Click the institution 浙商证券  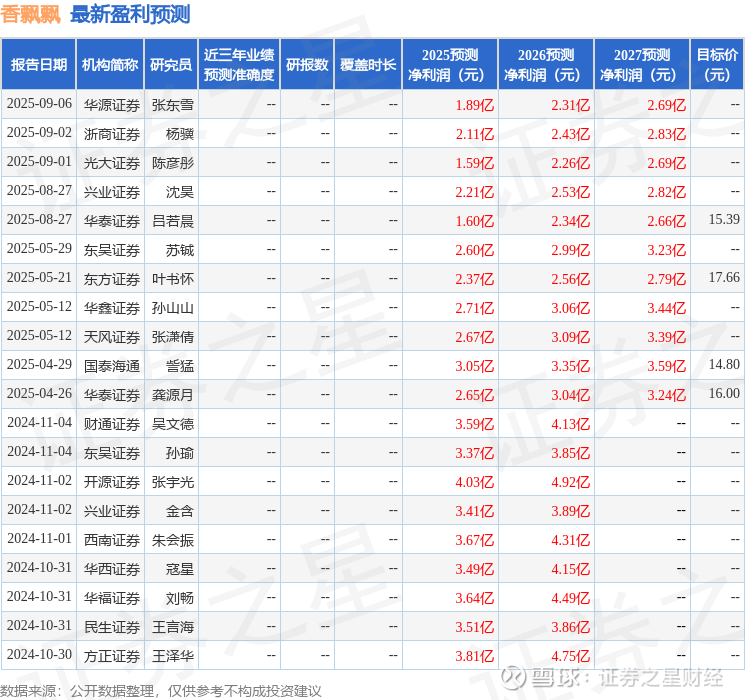(x=112, y=134)
